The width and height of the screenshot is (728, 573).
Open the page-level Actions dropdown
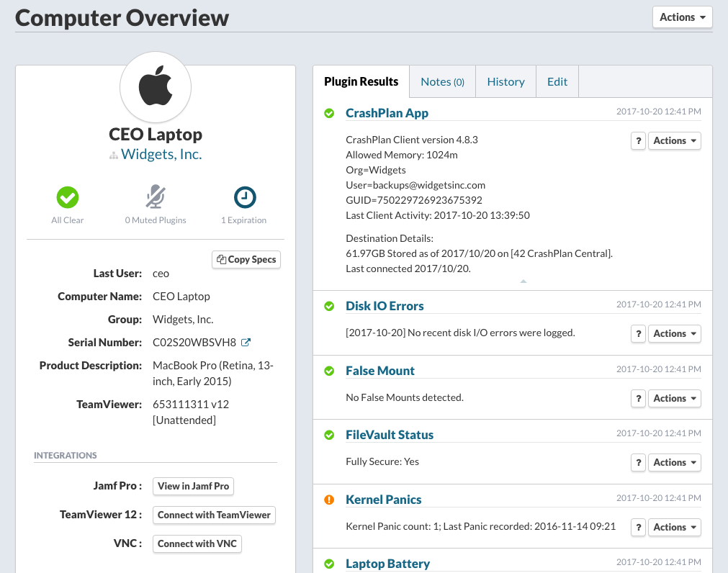tap(683, 17)
